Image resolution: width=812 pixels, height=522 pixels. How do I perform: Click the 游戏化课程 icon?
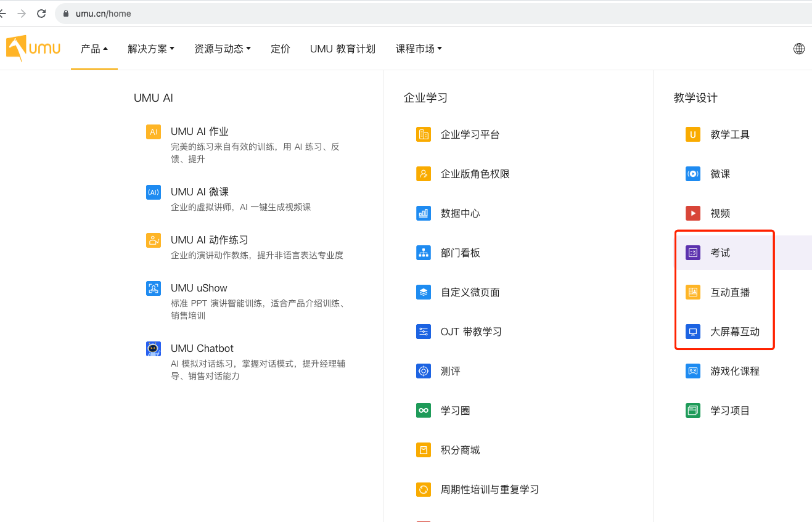point(693,371)
